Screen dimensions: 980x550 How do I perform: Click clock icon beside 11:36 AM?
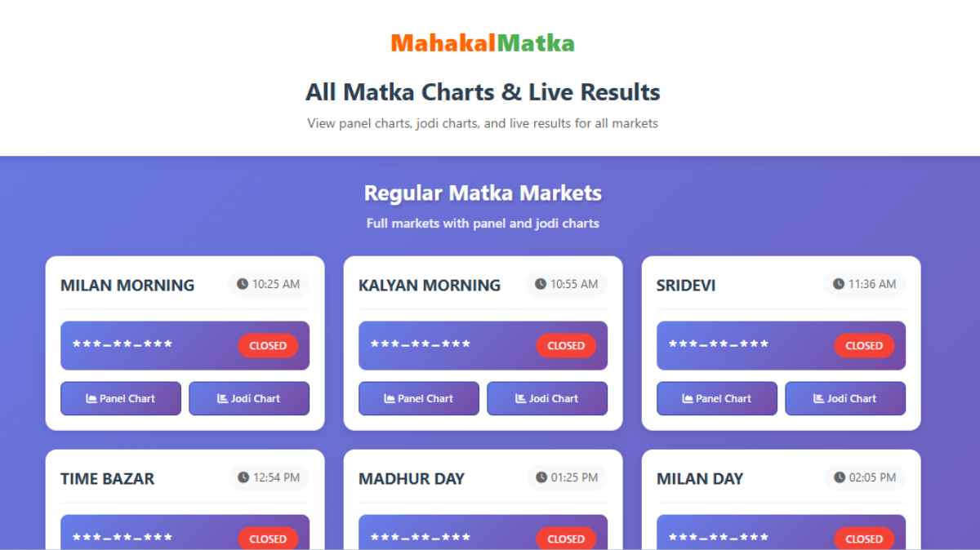pos(839,284)
